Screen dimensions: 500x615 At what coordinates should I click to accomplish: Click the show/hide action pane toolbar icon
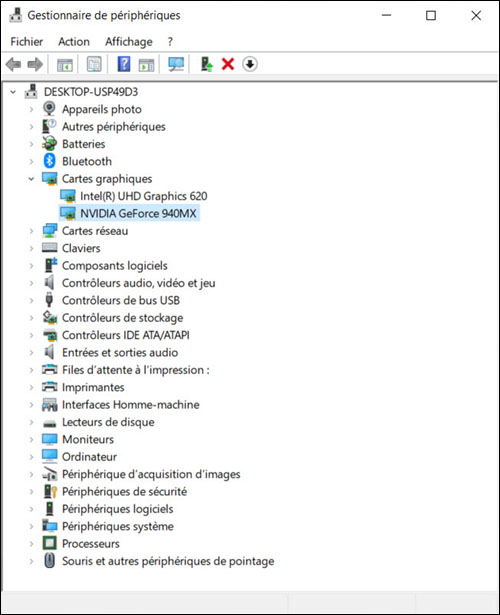point(146,64)
